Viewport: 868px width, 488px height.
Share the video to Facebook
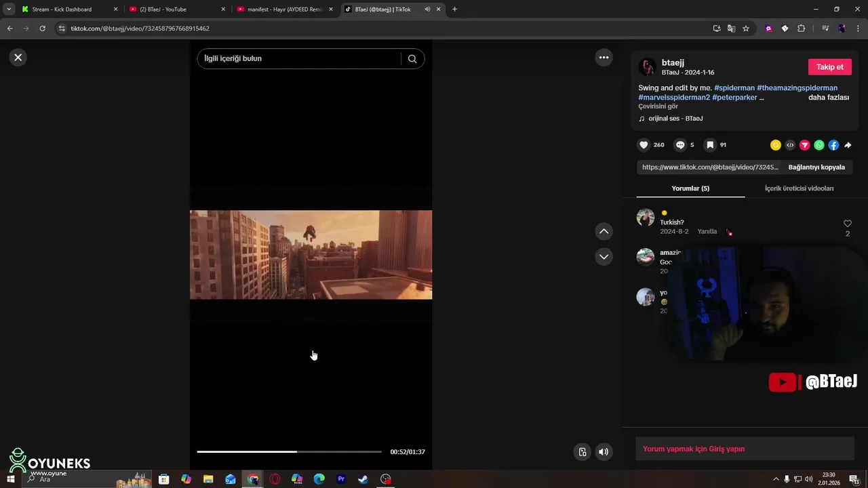[833, 145]
